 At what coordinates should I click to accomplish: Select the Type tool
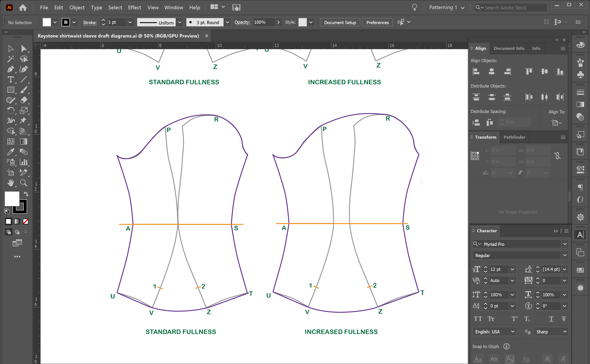[10, 80]
